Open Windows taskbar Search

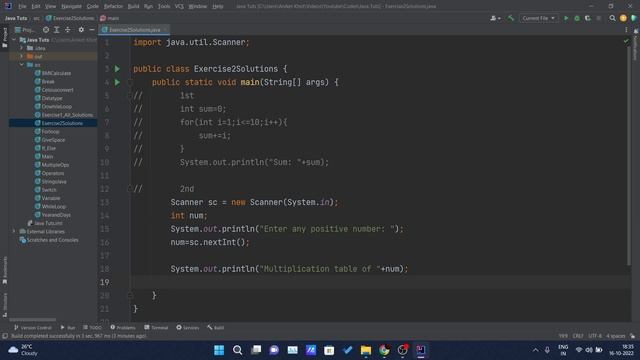(237, 350)
